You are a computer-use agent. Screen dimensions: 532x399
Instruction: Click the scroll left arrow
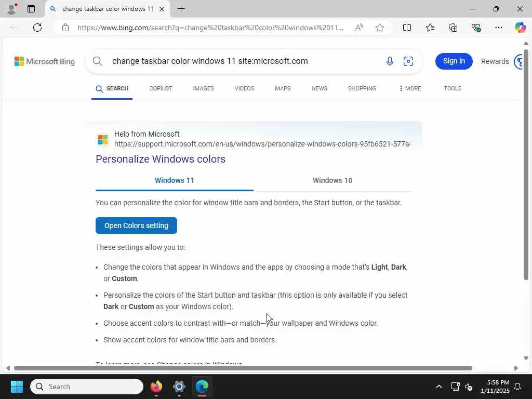point(8,368)
